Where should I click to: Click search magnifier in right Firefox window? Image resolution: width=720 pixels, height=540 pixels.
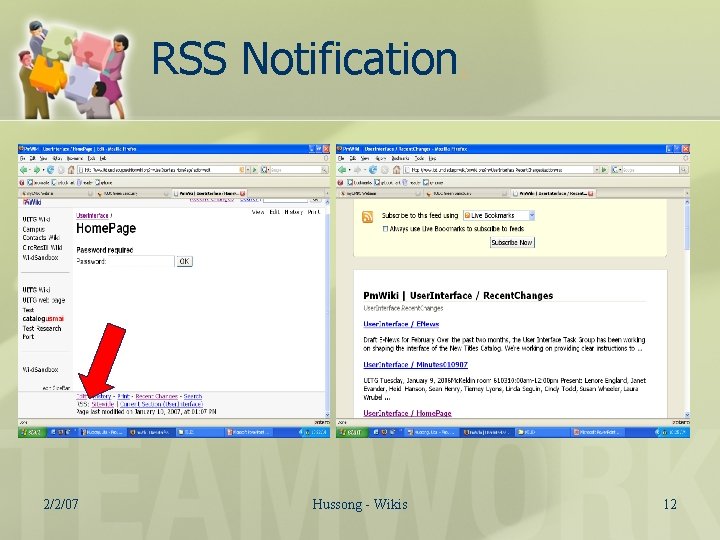[683, 170]
